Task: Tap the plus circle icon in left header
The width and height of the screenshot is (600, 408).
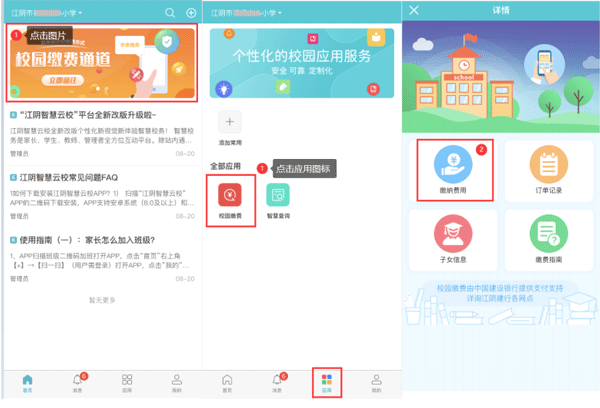Action: [191, 13]
